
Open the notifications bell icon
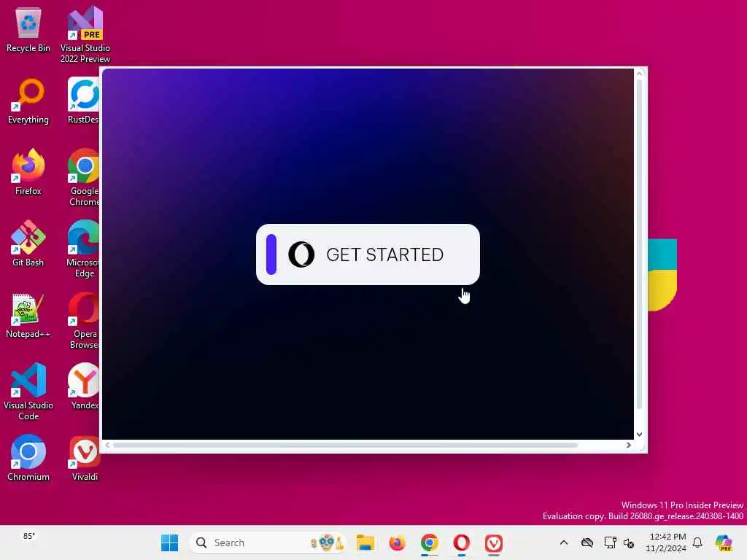(x=697, y=542)
